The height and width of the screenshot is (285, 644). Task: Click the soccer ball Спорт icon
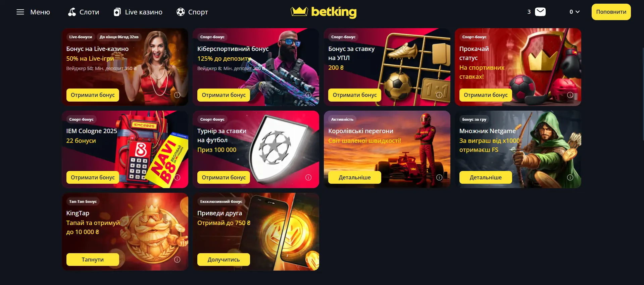coord(181,12)
